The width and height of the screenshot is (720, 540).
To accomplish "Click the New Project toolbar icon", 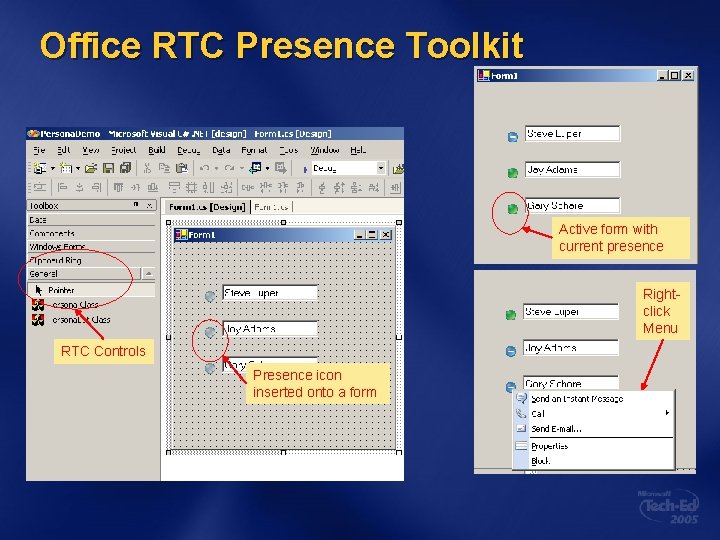I will click(x=40, y=169).
